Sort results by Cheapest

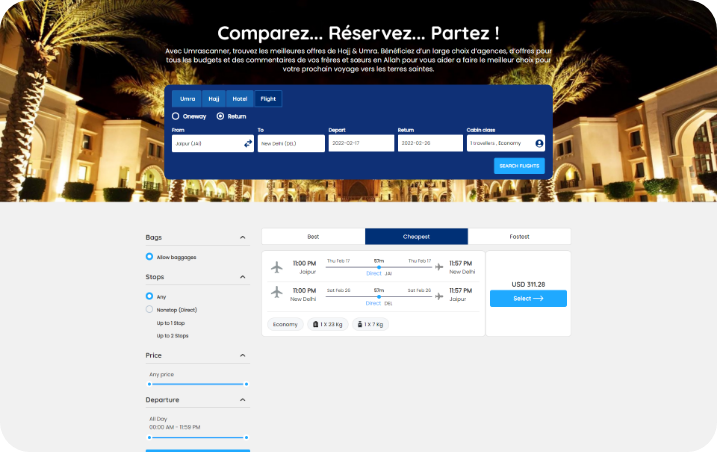tap(416, 237)
